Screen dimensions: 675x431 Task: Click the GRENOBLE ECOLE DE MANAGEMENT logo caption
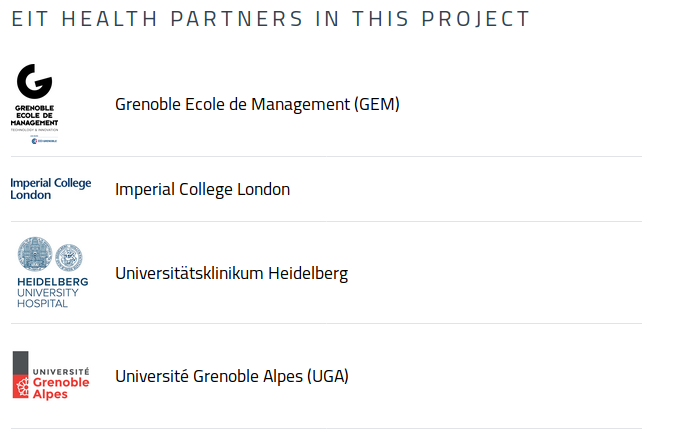point(34,115)
